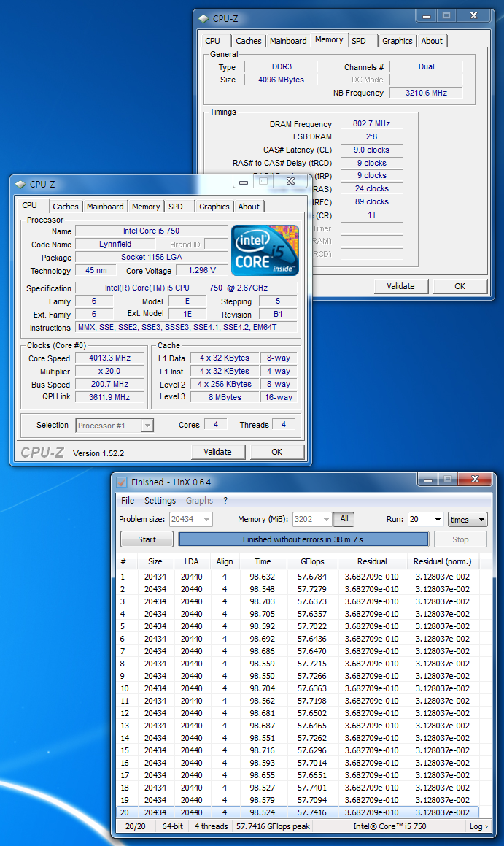Click the 9.0 clocks CAS Latency value
The width and height of the screenshot is (504, 846).
(371, 150)
